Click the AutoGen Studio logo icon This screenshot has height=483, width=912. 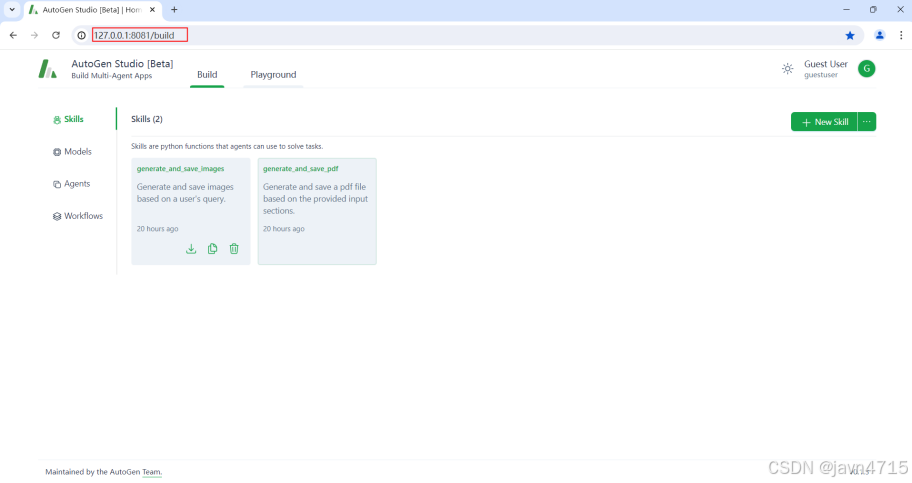click(48, 69)
